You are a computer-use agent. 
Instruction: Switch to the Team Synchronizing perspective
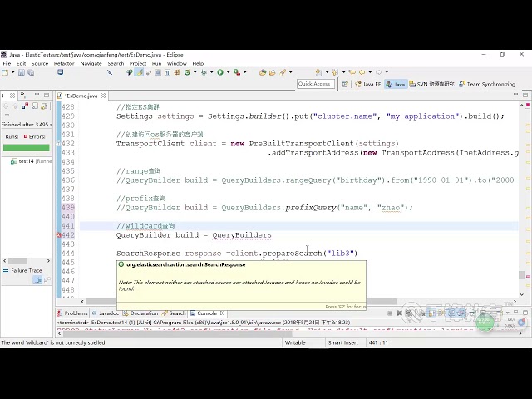[487, 84]
